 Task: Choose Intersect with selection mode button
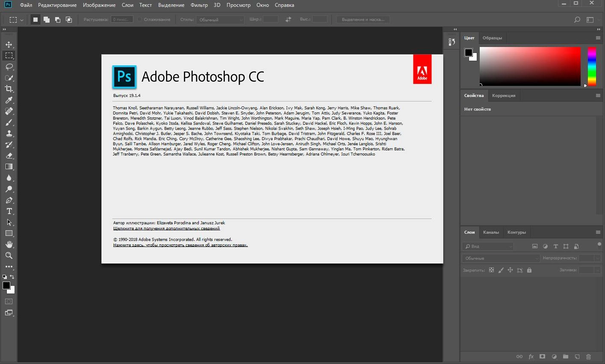[68, 20]
